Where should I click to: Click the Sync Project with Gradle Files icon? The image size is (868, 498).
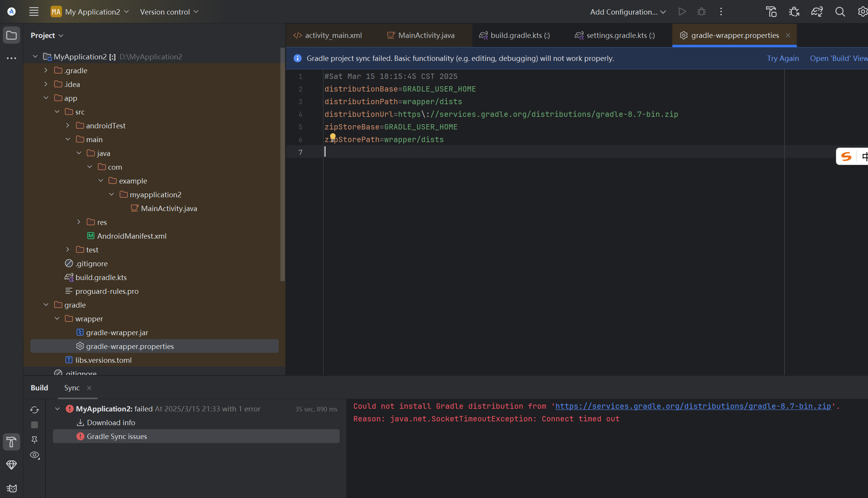817,12
